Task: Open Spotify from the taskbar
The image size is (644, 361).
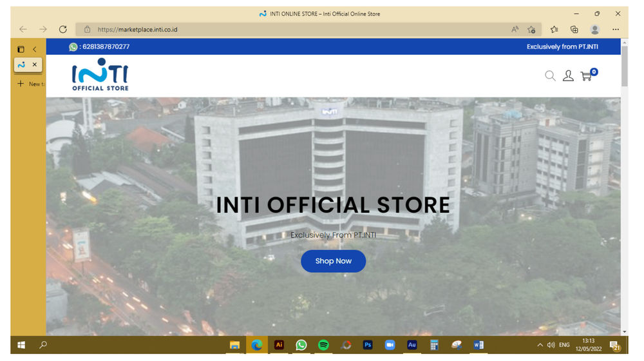Action: point(324,345)
